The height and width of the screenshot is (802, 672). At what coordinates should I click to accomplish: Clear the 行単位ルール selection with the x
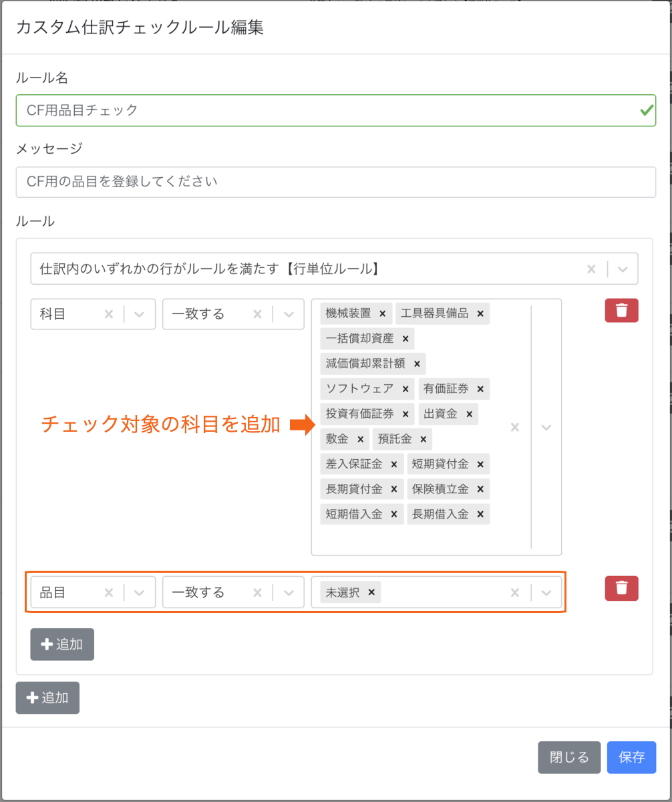tap(591, 269)
